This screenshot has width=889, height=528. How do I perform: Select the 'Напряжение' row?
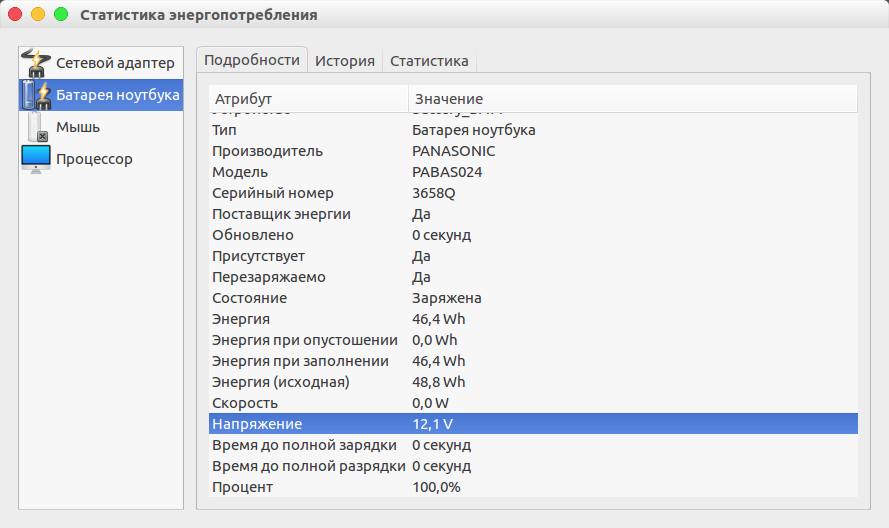point(533,424)
